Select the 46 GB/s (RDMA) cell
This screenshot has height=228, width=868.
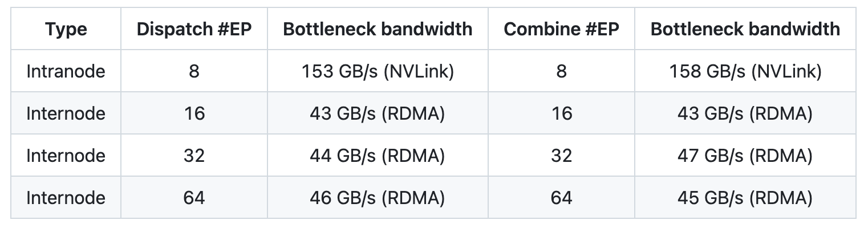(x=378, y=198)
